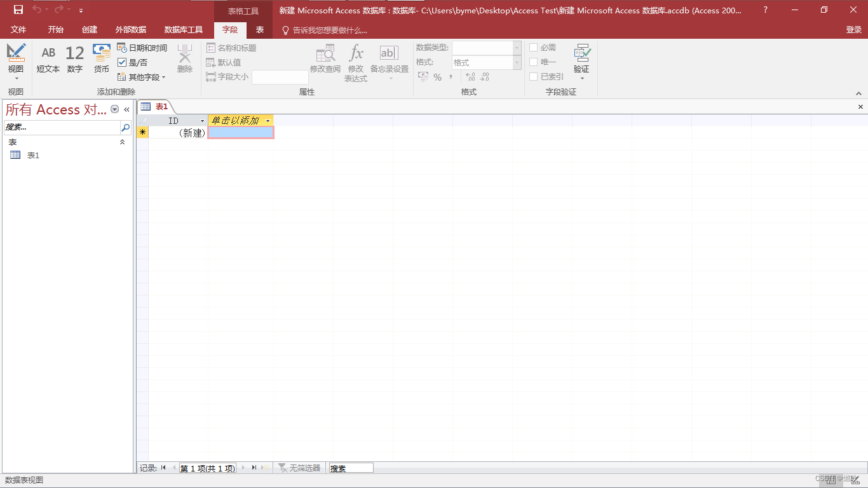Add a 短文本 field via AB icon

[x=48, y=58]
